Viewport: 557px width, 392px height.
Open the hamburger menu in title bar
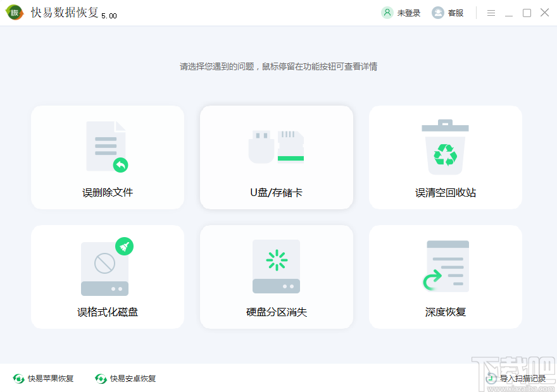[x=491, y=13]
